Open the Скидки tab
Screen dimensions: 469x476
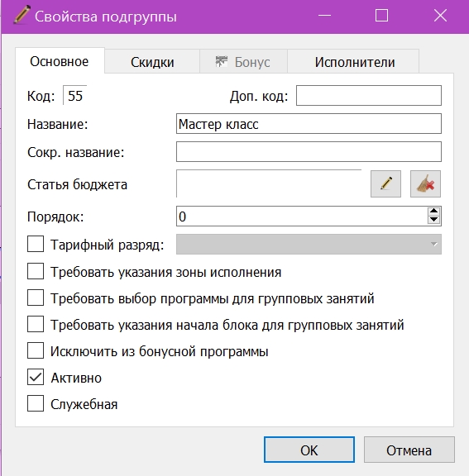[152, 62]
